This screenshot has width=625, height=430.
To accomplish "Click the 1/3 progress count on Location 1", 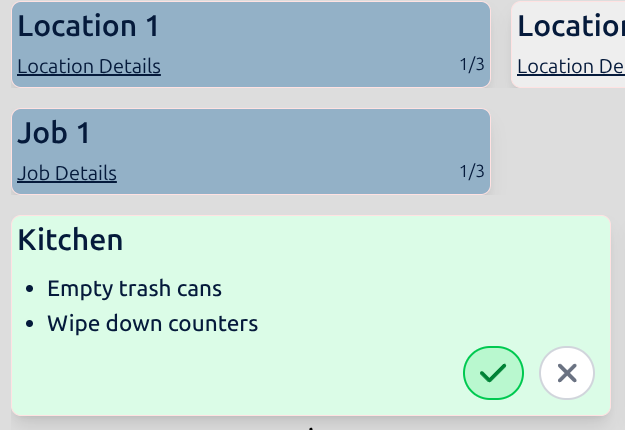I will pos(472,65).
